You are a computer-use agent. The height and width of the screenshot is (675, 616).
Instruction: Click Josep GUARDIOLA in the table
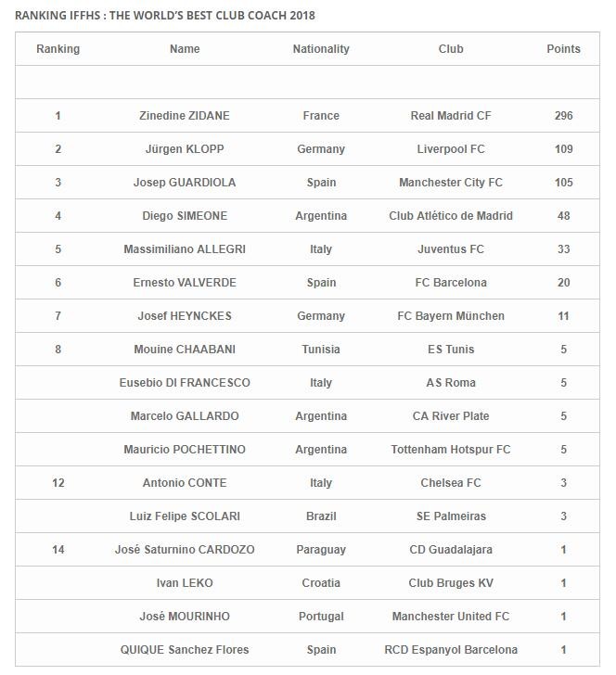click(x=185, y=183)
